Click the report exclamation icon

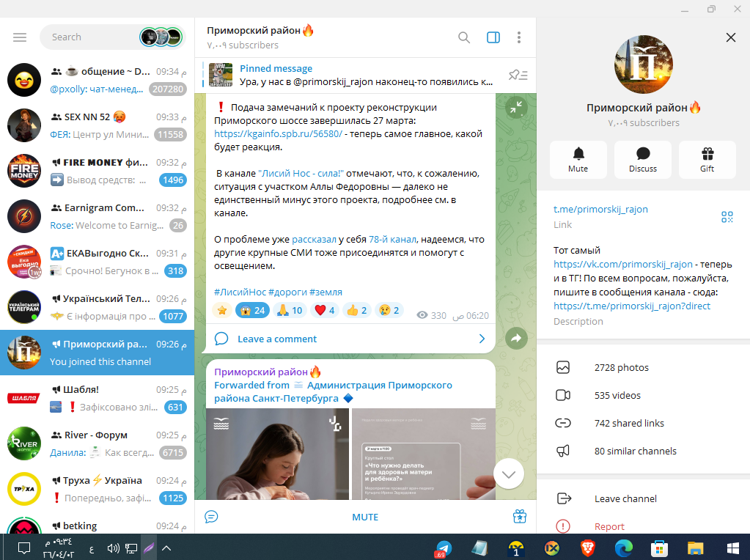(x=563, y=526)
